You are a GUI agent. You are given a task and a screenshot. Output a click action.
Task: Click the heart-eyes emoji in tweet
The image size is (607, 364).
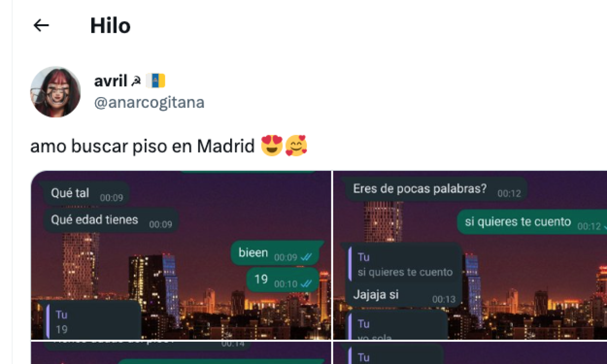pos(272,146)
